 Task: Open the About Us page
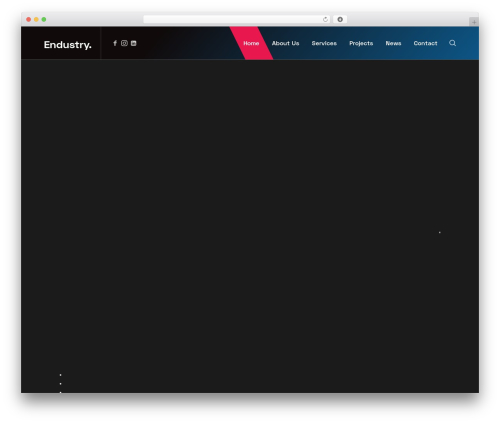285,43
